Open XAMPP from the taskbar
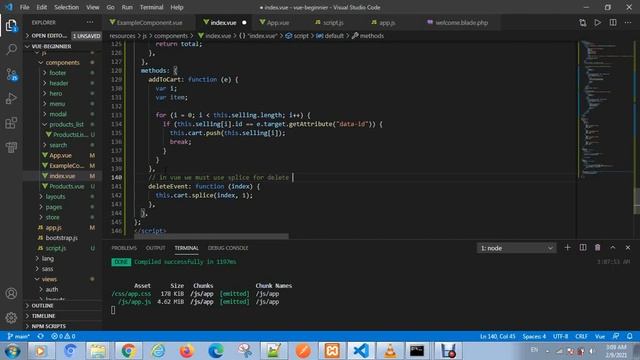 click(x=332, y=351)
